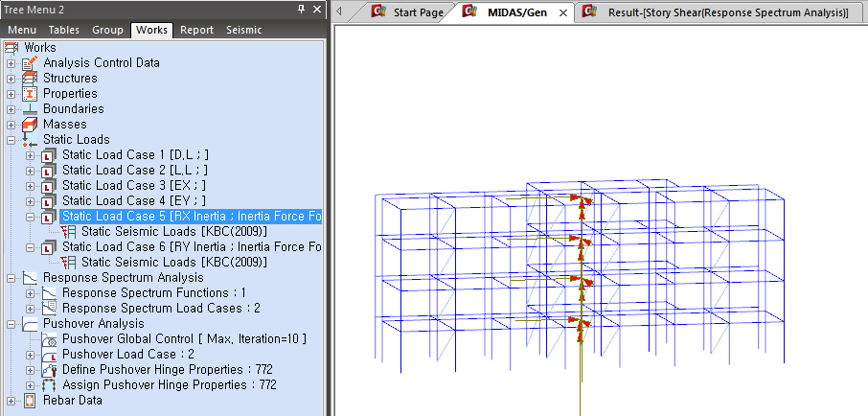Expand Static Load Case 1 node
This screenshot has width=868, height=416.
(x=30, y=155)
